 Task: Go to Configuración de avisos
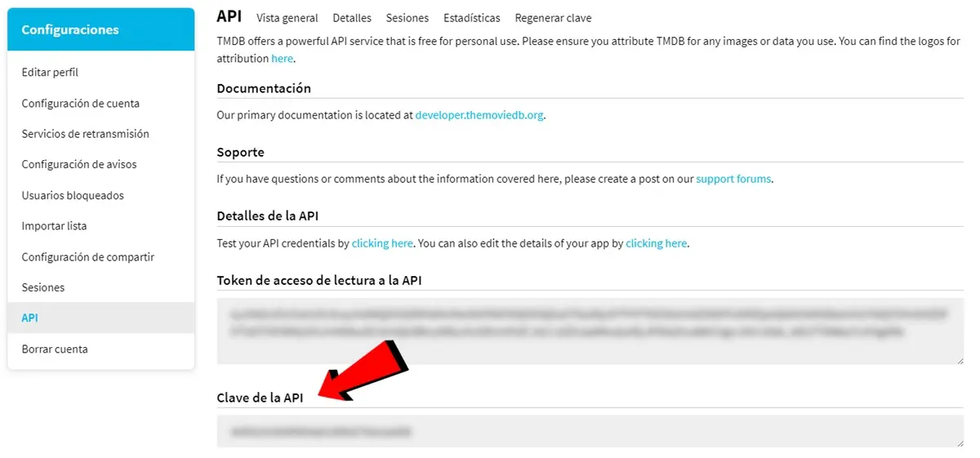coord(78,165)
